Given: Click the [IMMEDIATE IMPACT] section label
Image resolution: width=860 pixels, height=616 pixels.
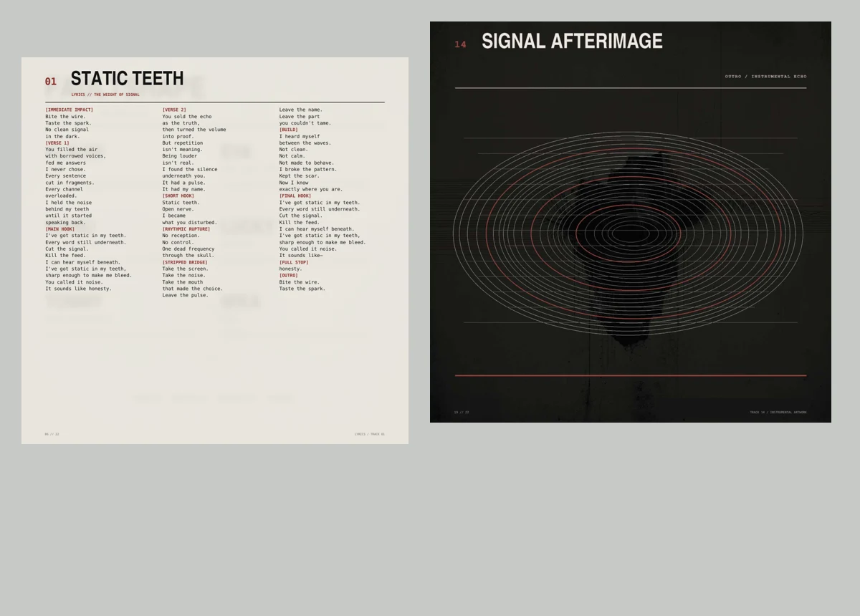Looking at the screenshot, I should pyautogui.click(x=70, y=110).
